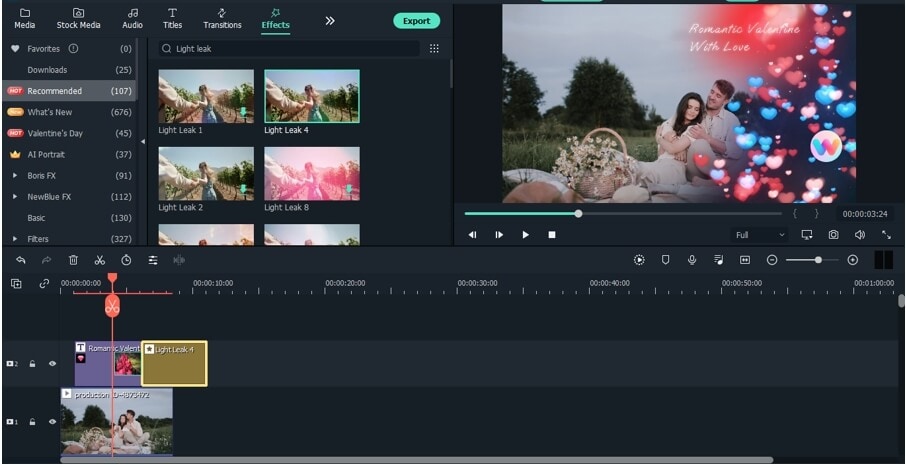Toggle auto ripple link icon
The image size is (906, 465).
click(x=44, y=284)
